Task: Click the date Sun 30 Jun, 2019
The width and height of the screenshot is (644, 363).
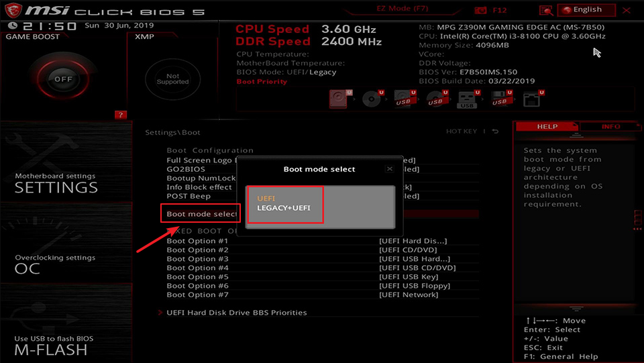Action: click(x=119, y=25)
